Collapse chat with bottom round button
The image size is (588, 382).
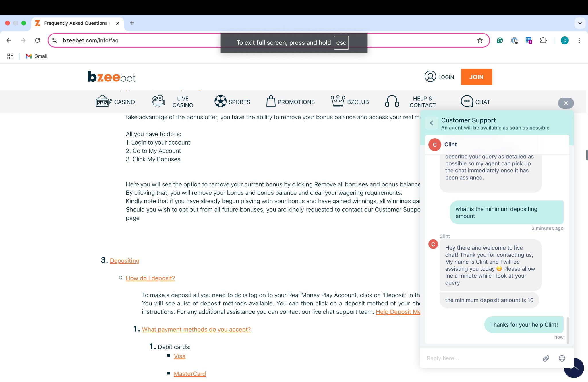pos(574,368)
